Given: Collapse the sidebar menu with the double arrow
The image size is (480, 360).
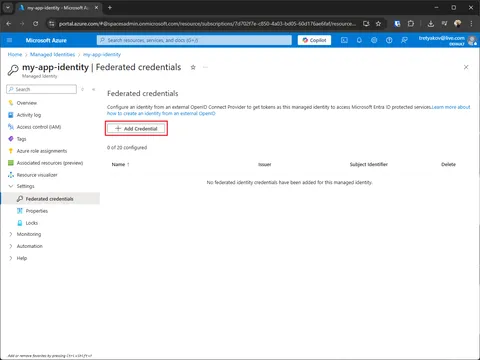Looking at the screenshot, I should click(x=94, y=89).
